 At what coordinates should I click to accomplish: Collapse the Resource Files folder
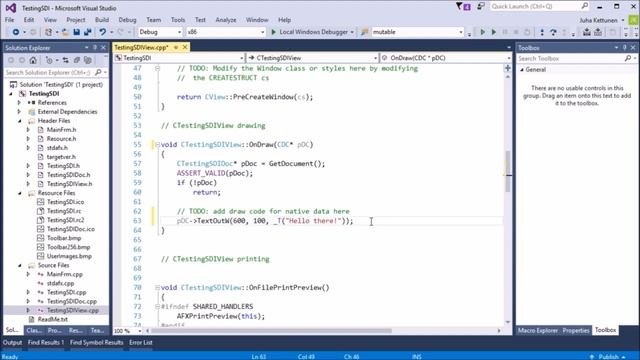[20, 193]
